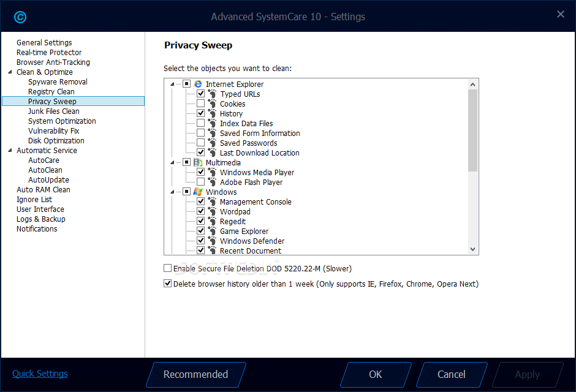Click the scroll up arrow in the object list
The height and width of the screenshot is (392, 576).
(473, 85)
